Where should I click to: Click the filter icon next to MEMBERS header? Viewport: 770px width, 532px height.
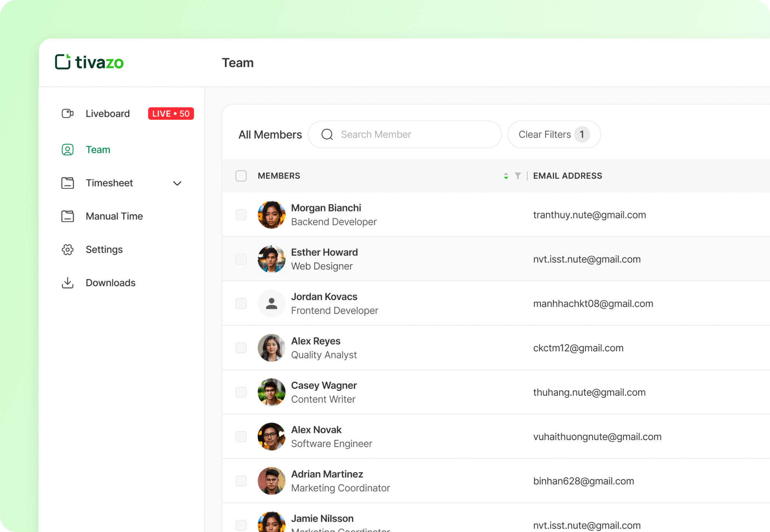coord(518,176)
